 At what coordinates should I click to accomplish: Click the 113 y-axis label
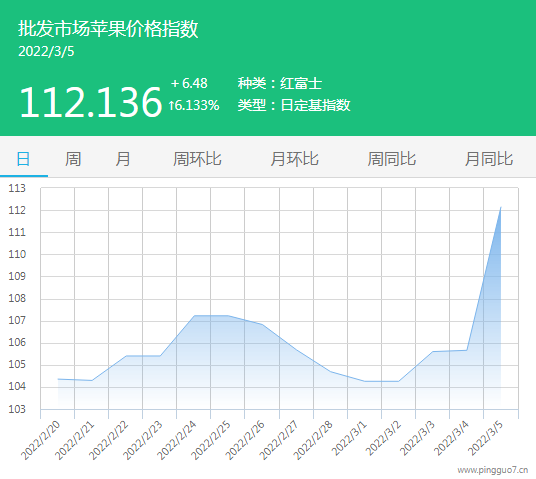[17, 188]
